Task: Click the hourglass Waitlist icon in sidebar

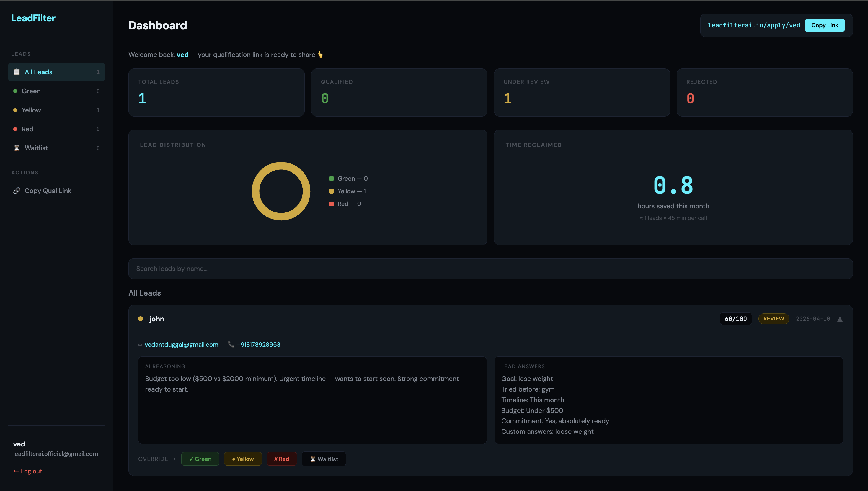Action: 17,148
